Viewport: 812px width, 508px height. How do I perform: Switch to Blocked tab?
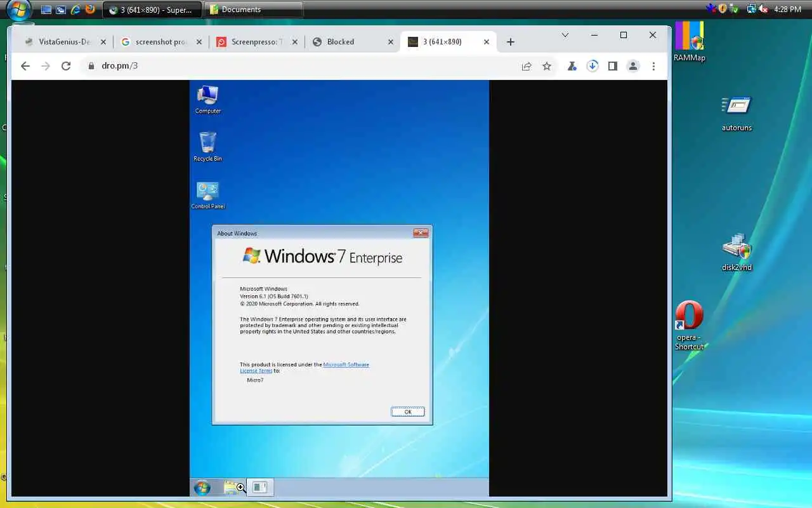[x=353, y=42]
